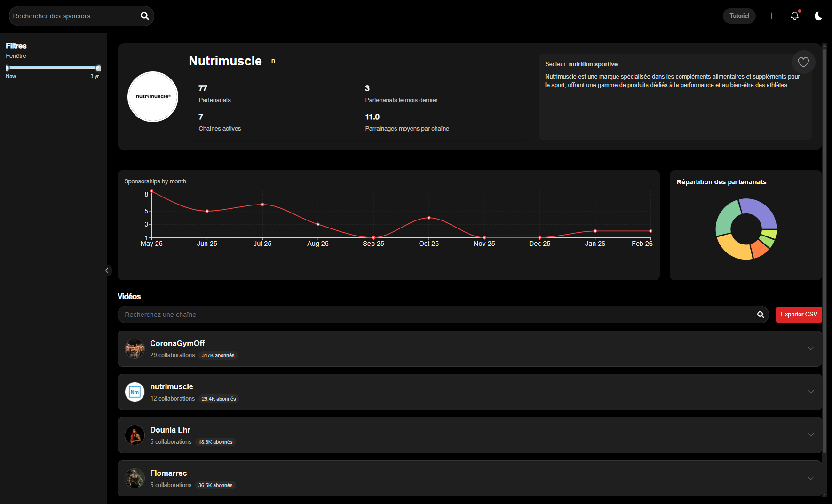Expand the Dounia Lhr row chevron
The width and height of the screenshot is (832, 504).
point(811,435)
